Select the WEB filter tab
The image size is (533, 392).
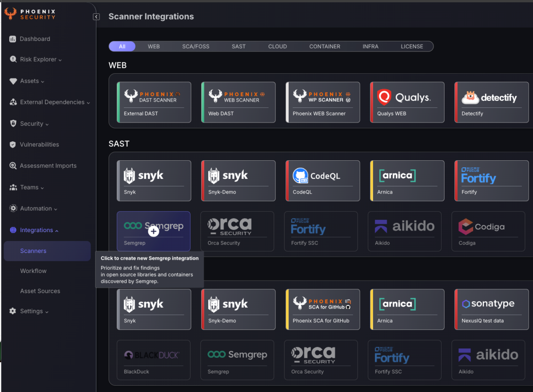tap(154, 47)
